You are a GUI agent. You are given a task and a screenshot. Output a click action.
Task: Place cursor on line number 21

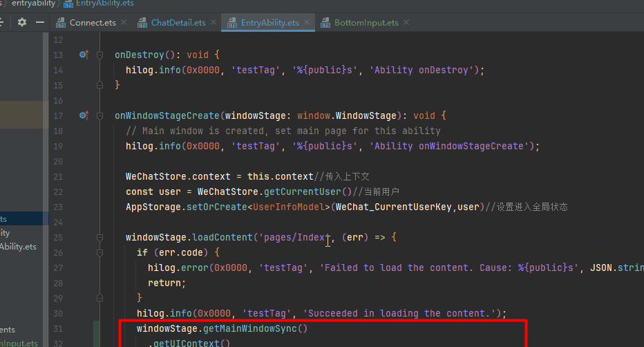pos(58,176)
